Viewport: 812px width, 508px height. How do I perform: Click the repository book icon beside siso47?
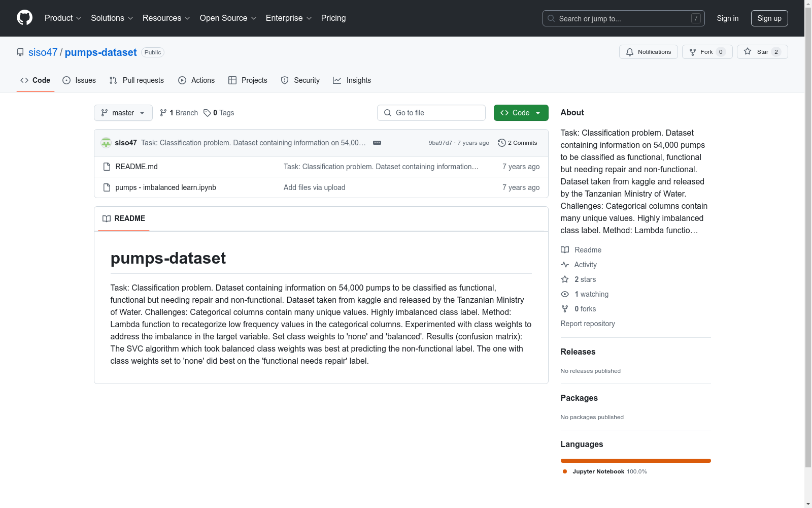tap(20, 52)
